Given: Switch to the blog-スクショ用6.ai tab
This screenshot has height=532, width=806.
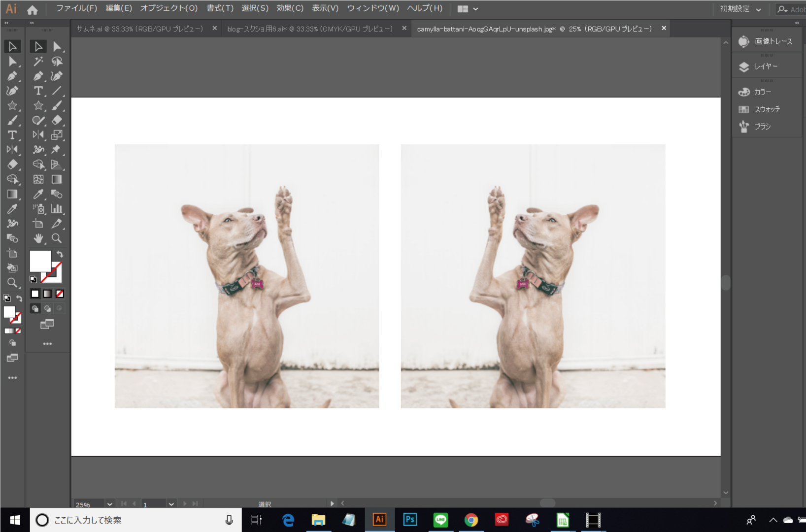Looking at the screenshot, I should pyautogui.click(x=310, y=29).
